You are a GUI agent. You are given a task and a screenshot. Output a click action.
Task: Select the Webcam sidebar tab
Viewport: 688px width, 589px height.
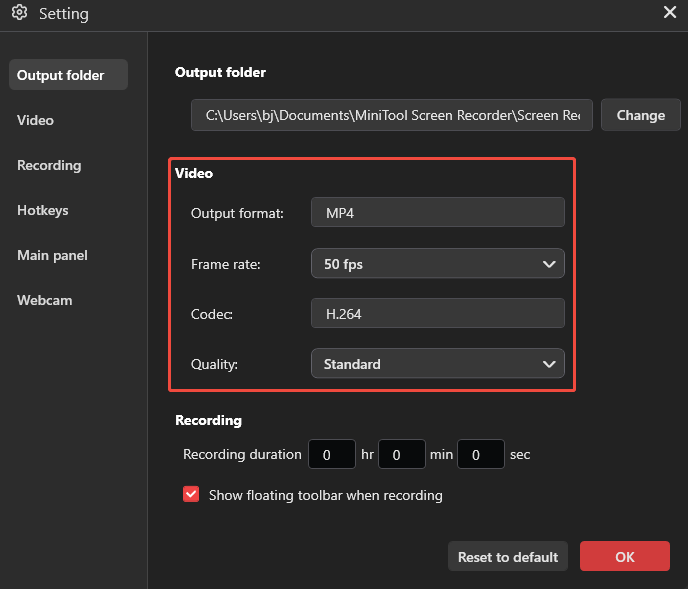(45, 300)
